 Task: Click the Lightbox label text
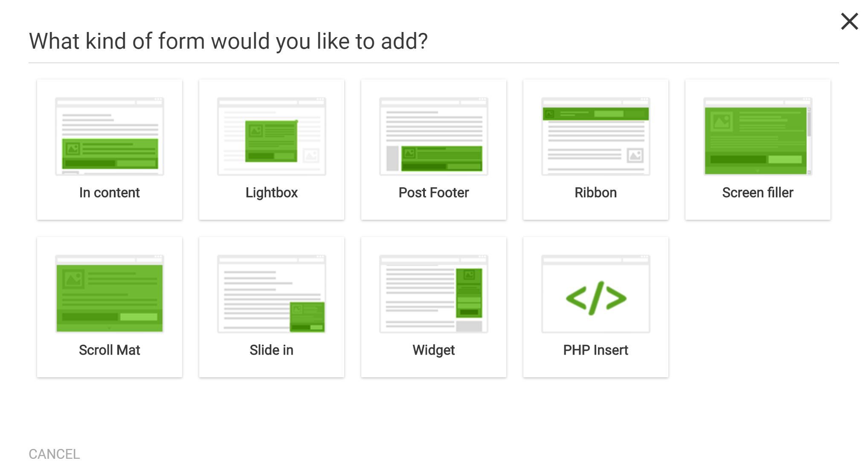coord(272,193)
